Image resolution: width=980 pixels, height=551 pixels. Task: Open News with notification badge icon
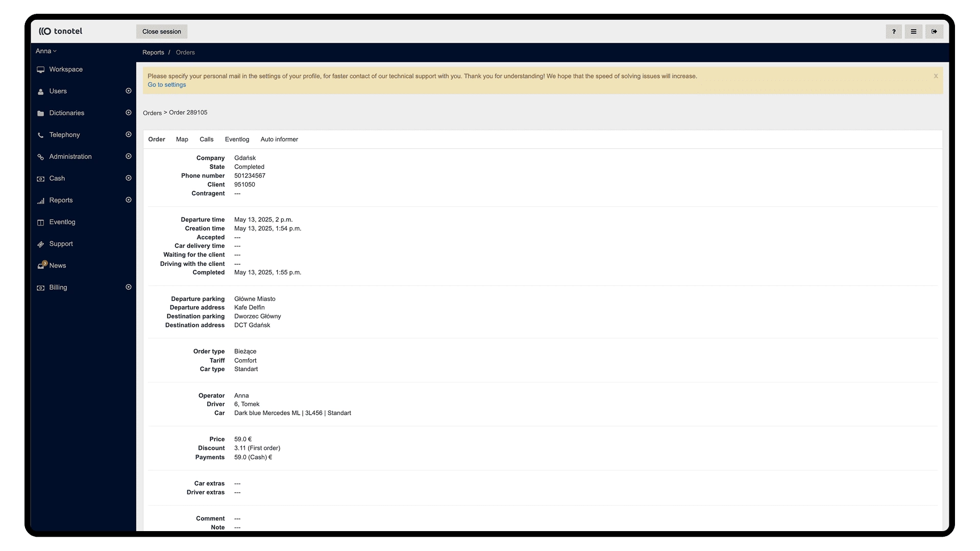pyautogui.click(x=41, y=266)
